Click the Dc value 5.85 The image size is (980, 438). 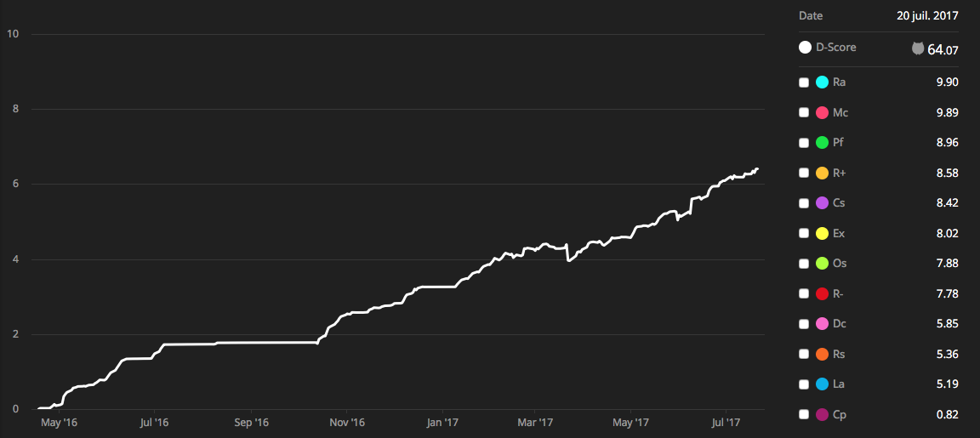(948, 324)
